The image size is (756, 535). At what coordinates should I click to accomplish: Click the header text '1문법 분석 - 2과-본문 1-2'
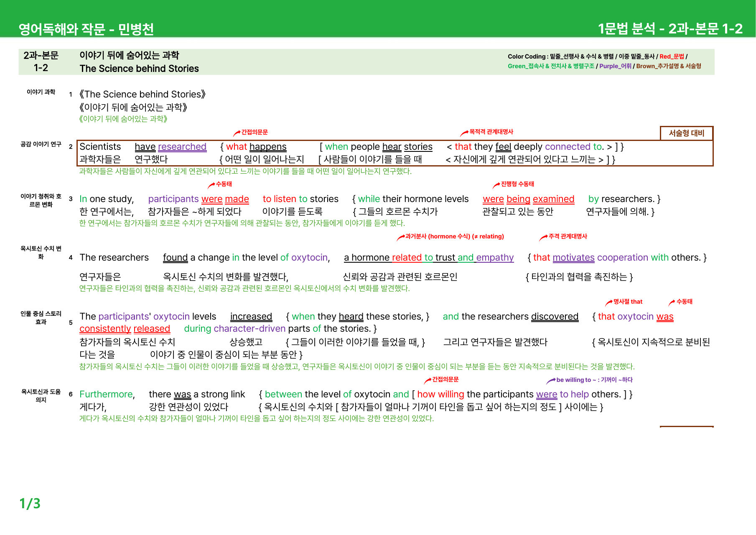coord(670,28)
